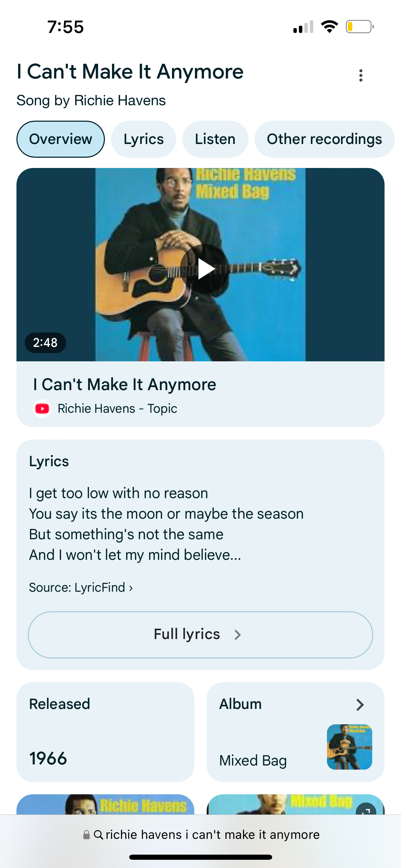The image size is (401, 868).
Task: Select the Overview tab
Action: pos(61,139)
